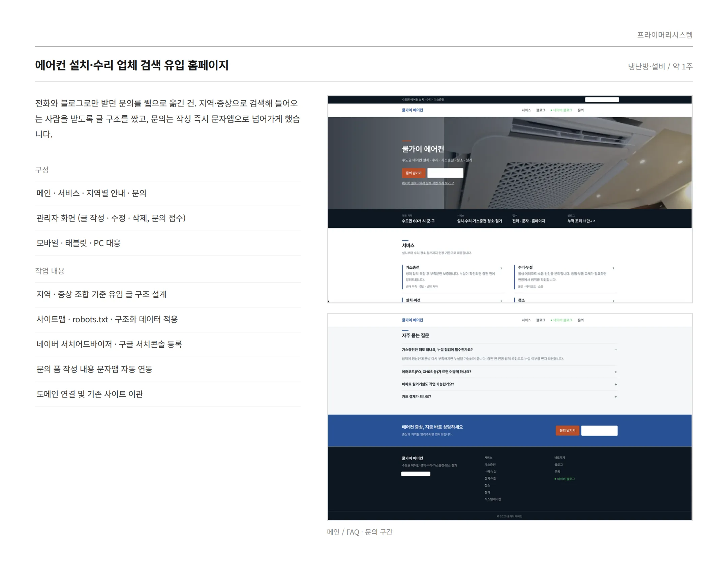This screenshot has width=728, height=565.
Task: Open the 설치·이전 service card chevron arrow
Action: [501, 301]
